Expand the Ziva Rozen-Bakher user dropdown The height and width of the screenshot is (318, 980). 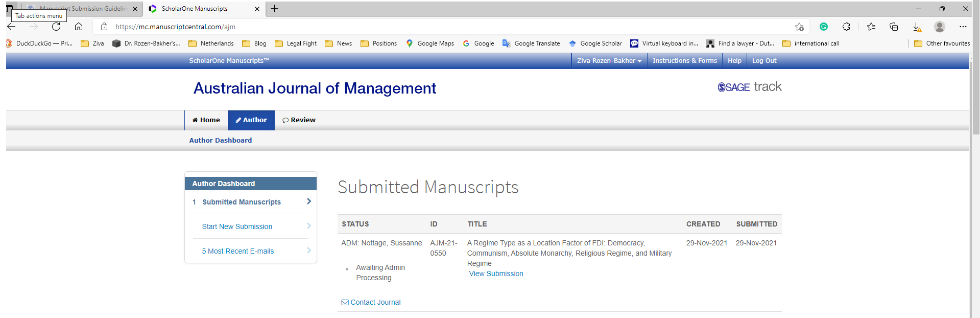[609, 61]
